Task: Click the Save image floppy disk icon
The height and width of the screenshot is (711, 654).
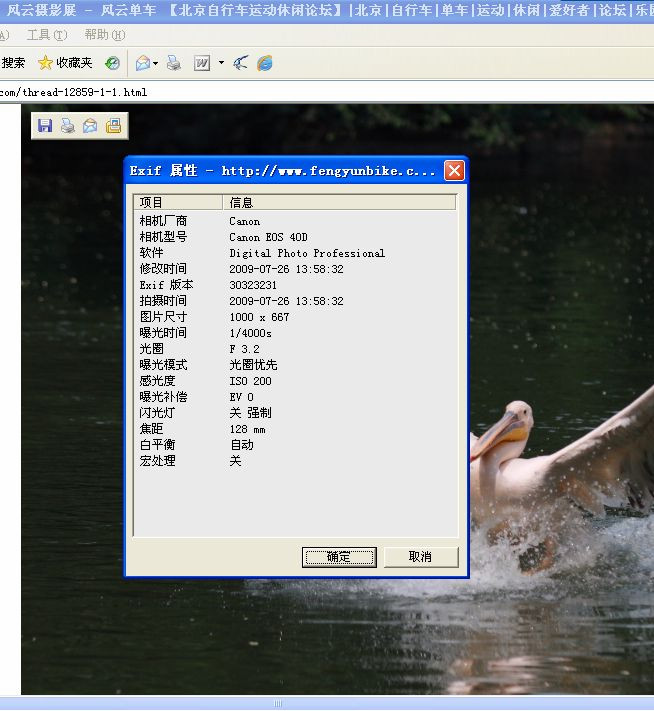Action: 45,126
